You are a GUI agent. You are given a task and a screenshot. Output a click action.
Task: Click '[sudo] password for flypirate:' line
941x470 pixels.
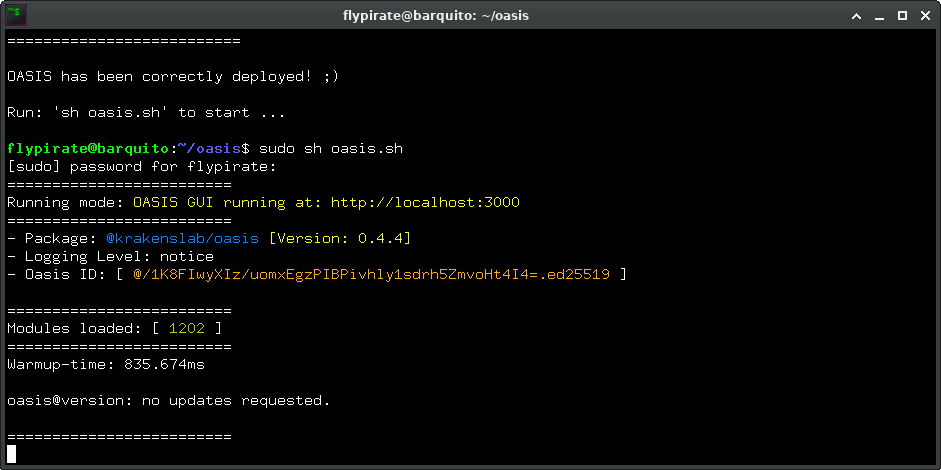click(x=142, y=166)
